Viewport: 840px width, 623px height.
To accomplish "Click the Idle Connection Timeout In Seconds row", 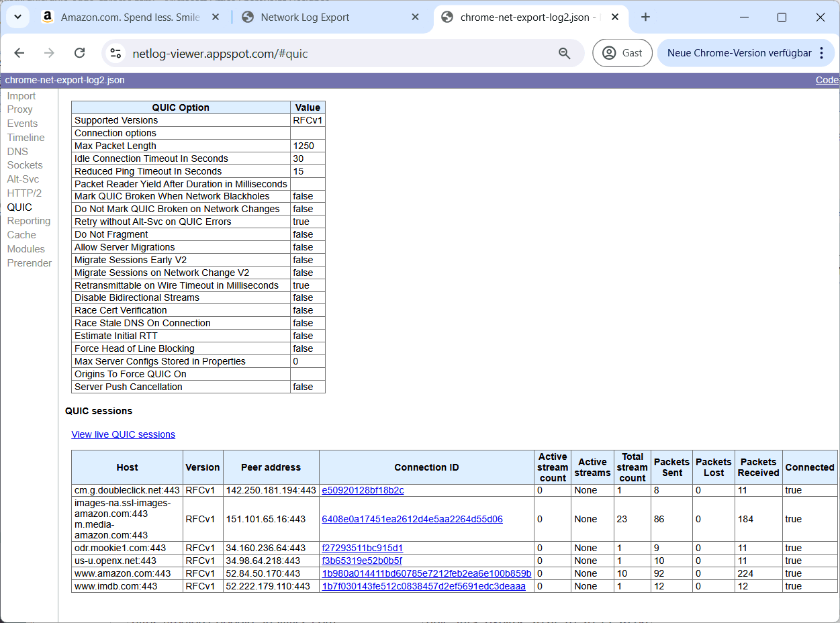I will [x=198, y=158].
